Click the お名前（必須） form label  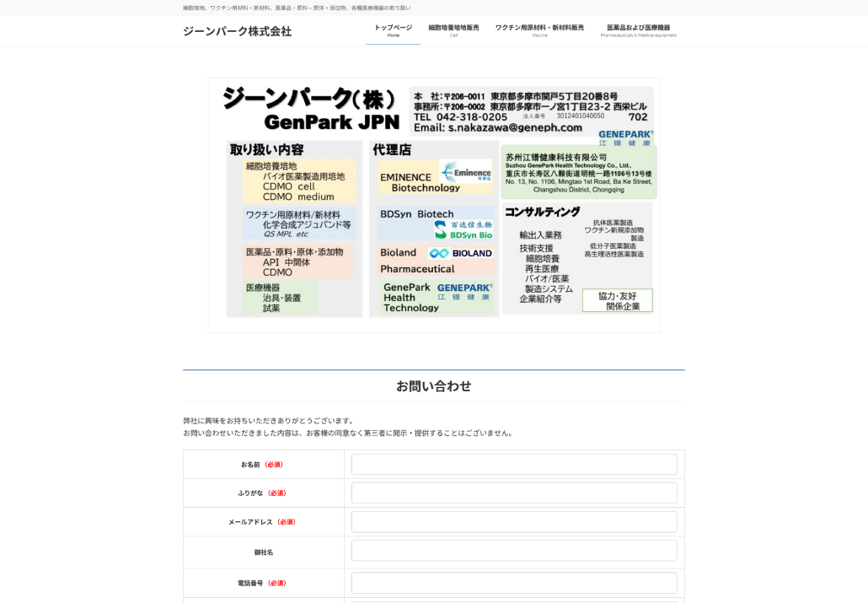(262, 465)
